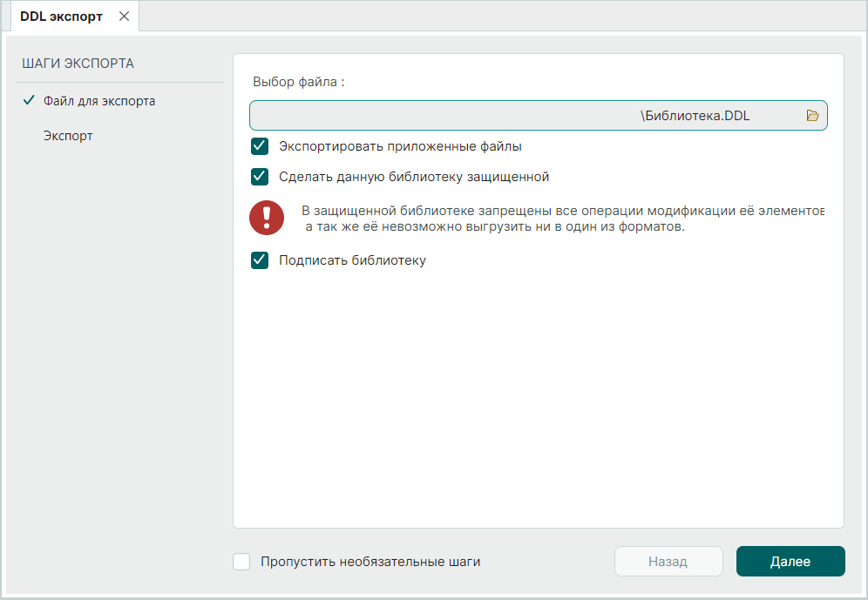This screenshot has height=600, width=868.
Task: Click the checkmark icon beside Файл для экспорта
Action: point(29,101)
